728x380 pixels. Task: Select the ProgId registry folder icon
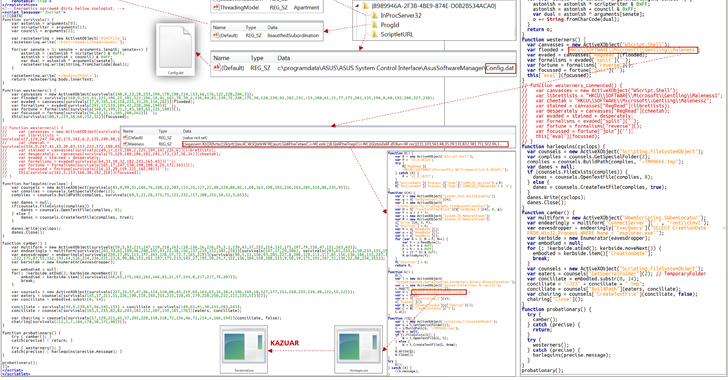point(374,25)
